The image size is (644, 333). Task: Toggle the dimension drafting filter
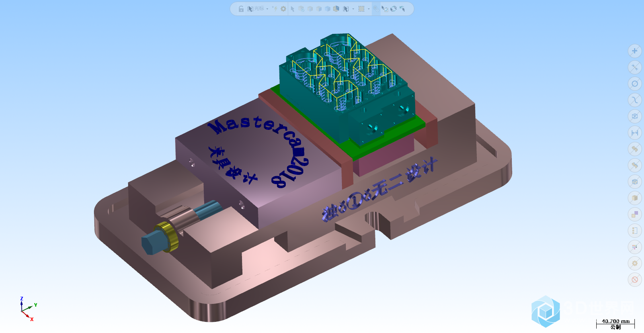[x=635, y=133]
